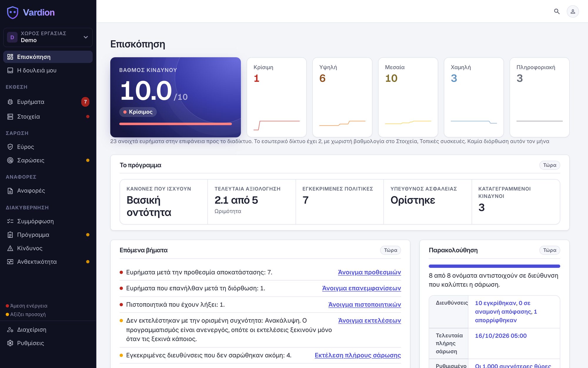Click the Πρόγραμμα clipboard icon
Screen dimensions: 588x368
click(x=10, y=235)
